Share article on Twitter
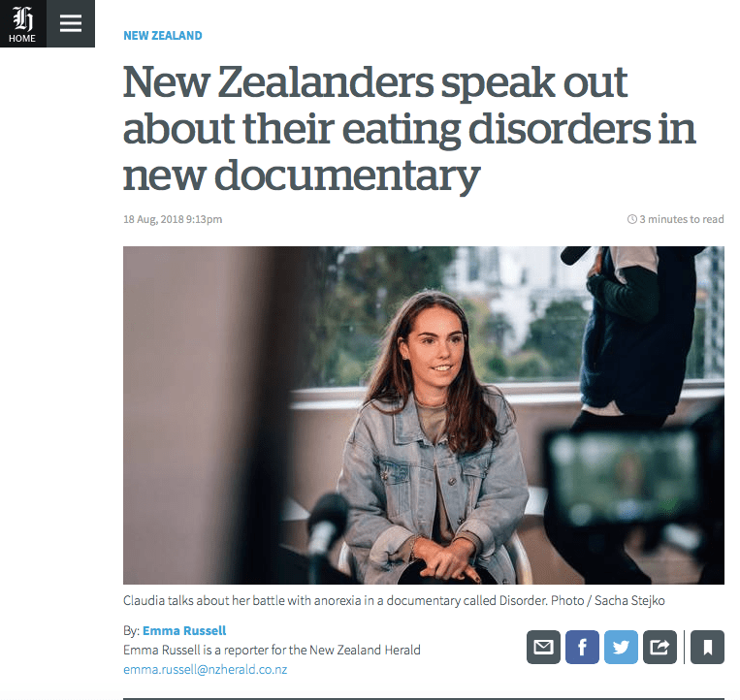The height and width of the screenshot is (700, 740). [621, 647]
